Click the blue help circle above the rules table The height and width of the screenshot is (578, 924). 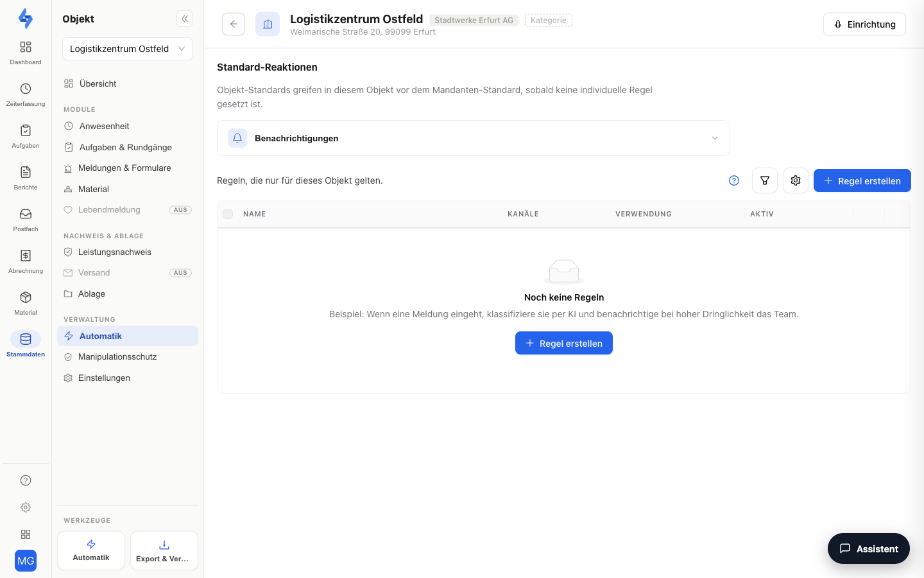734,180
